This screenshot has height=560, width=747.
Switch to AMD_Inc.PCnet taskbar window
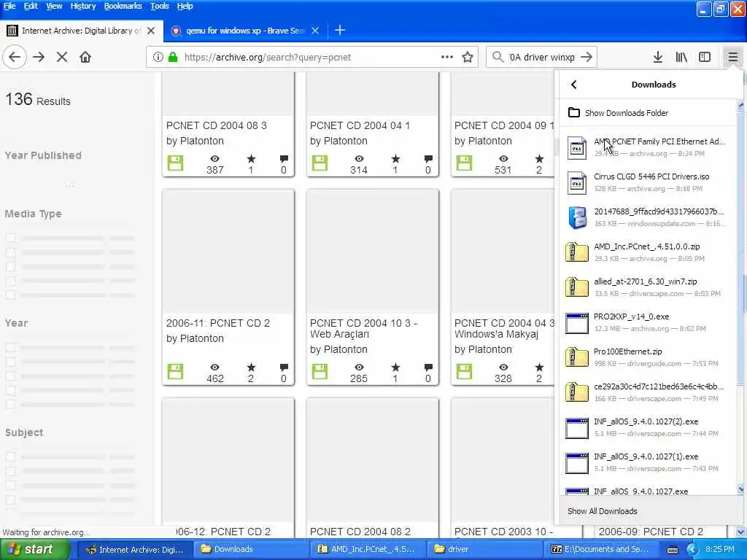[x=368, y=550]
